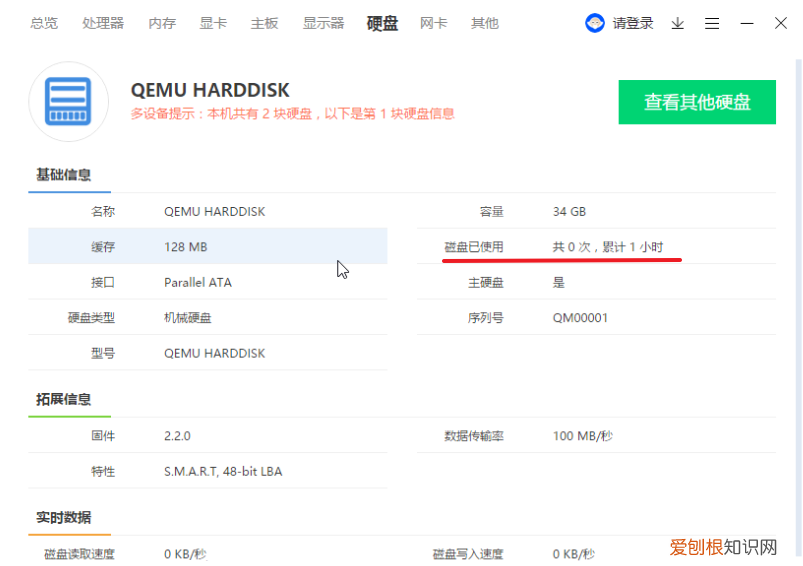Switch to the 显示器 tab
Viewport: 803px width, 566px height.
click(x=323, y=23)
